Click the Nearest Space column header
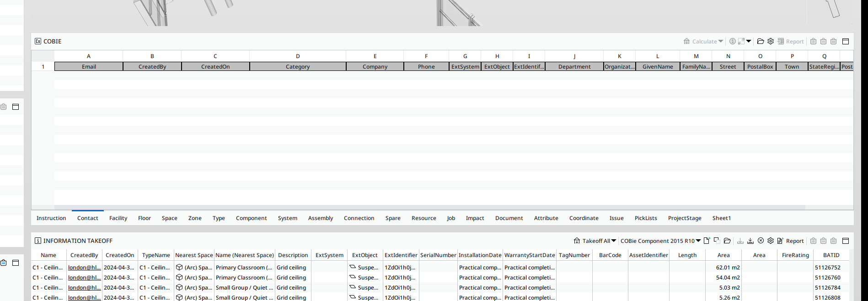The height and width of the screenshot is (301, 868). pos(194,255)
